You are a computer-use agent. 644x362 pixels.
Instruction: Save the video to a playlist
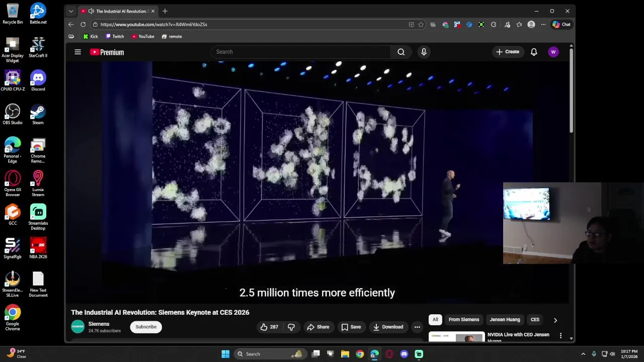[351, 327]
